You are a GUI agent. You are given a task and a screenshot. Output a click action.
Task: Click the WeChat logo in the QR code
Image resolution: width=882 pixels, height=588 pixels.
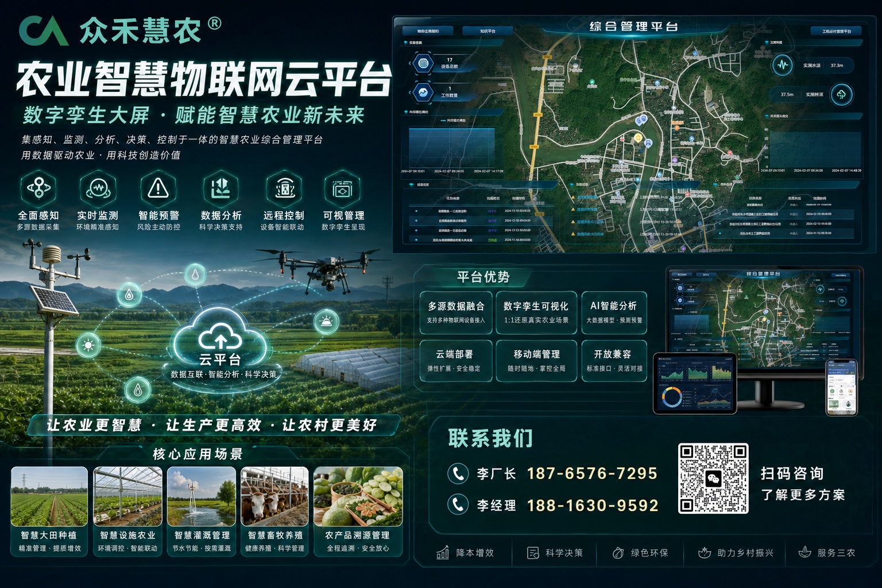coord(713,478)
